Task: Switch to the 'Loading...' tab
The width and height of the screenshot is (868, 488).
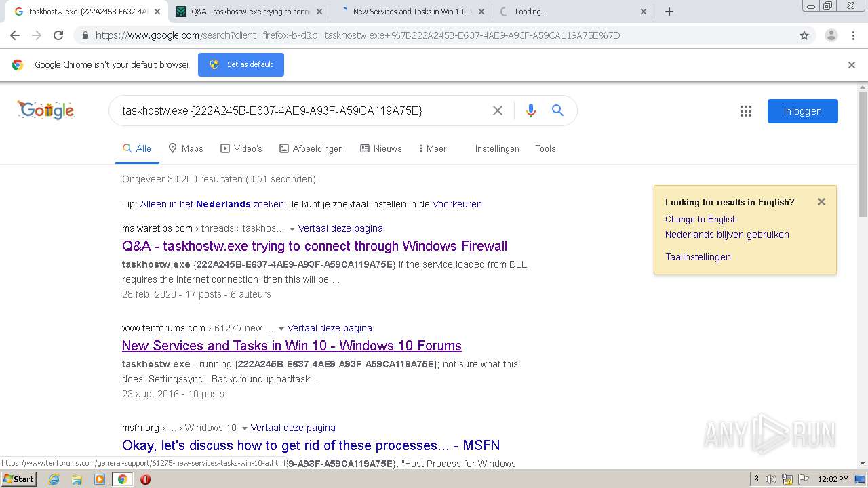Action: [x=573, y=12]
